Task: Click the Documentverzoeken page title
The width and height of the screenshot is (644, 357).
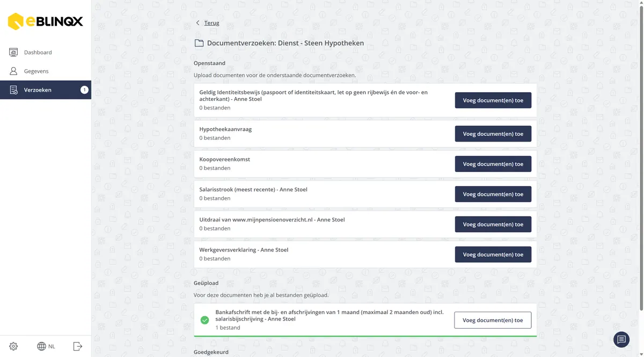Action: coord(286,43)
